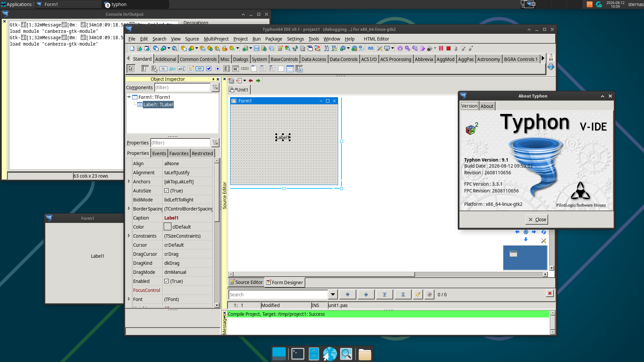Screen dimensions: 644x362
Task: Open the Tools menu
Action: pos(314,39)
